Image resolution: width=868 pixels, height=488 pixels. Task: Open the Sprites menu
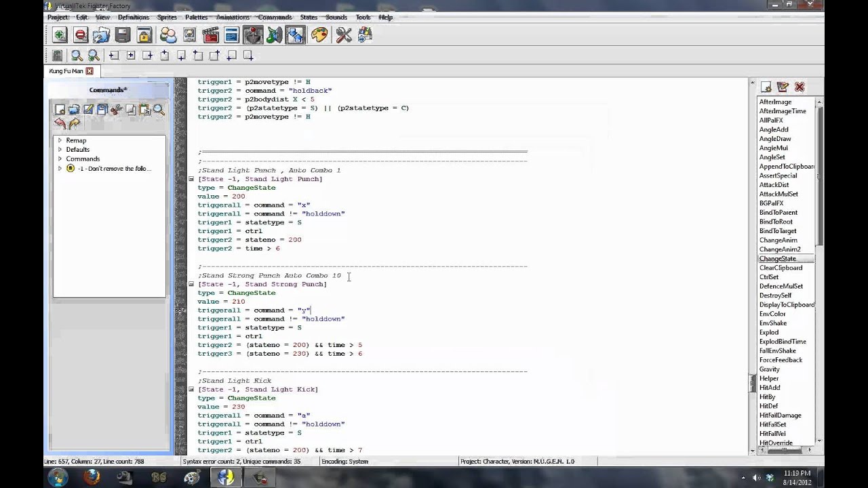click(167, 17)
